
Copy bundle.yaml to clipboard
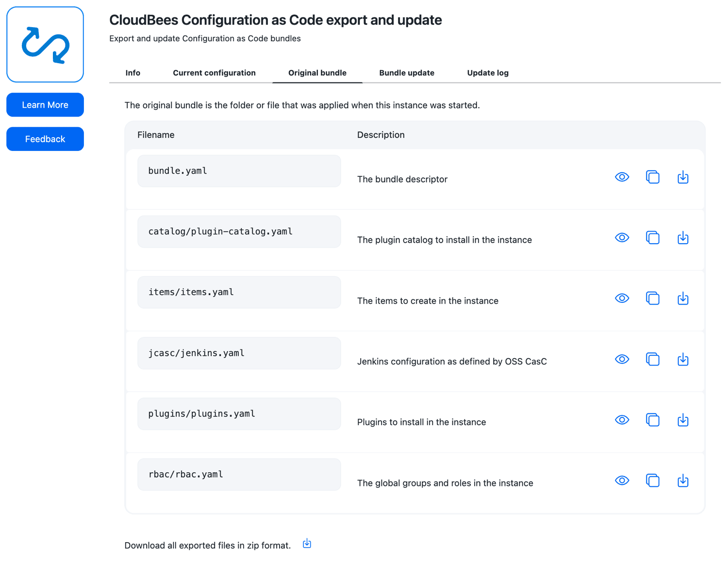click(653, 177)
